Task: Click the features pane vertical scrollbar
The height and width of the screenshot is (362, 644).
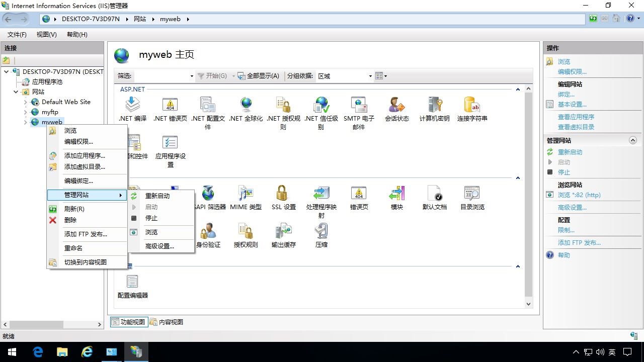Action: [528, 196]
